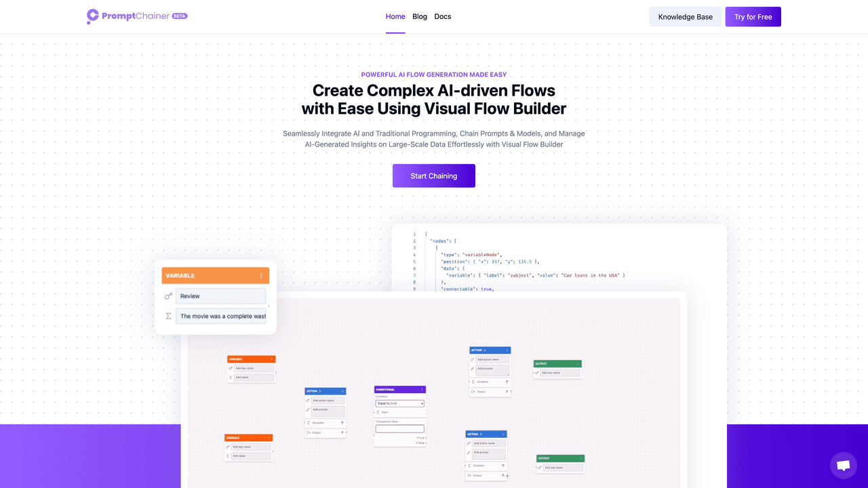Image resolution: width=868 pixels, height=488 pixels.
Task: Expand Variables in the topmost ACTION node
Action: (x=507, y=382)
